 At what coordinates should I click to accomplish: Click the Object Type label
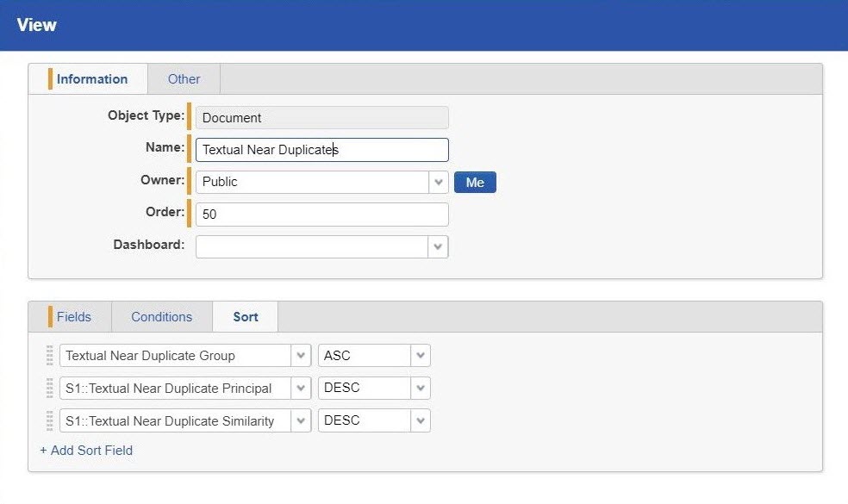pyautogui.click(x=146, y=115)
